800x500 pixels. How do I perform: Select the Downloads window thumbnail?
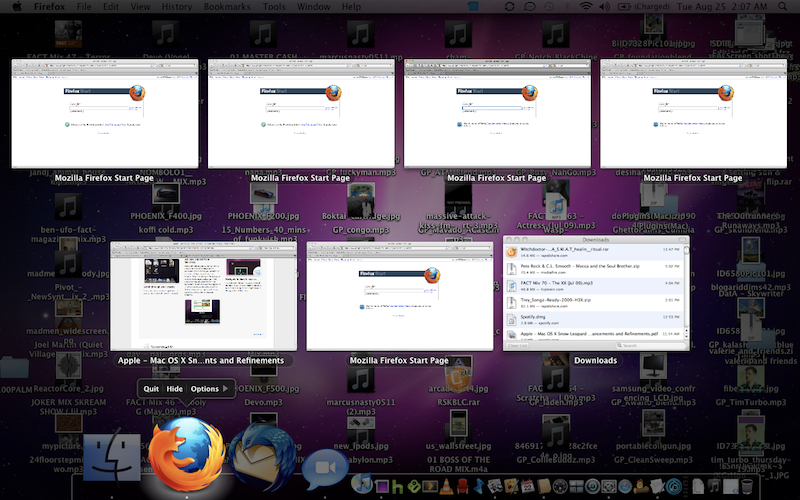[x=596, y=293]
